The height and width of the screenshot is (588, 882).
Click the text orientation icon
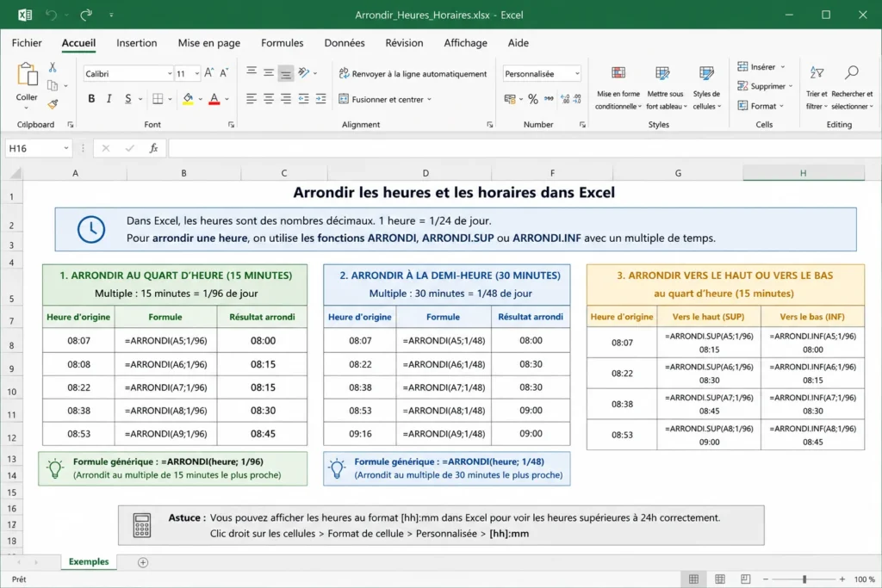click(304, 72)
